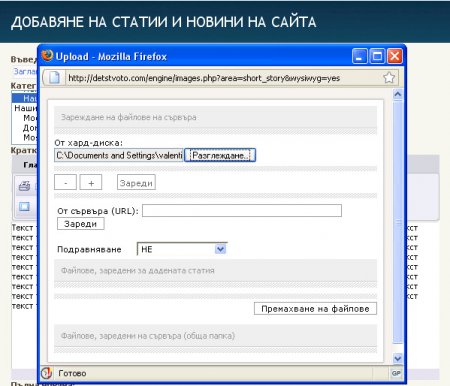Click the Firefox logo in the title bar
This screenshot has width=450, height=386.
point(47,56)
